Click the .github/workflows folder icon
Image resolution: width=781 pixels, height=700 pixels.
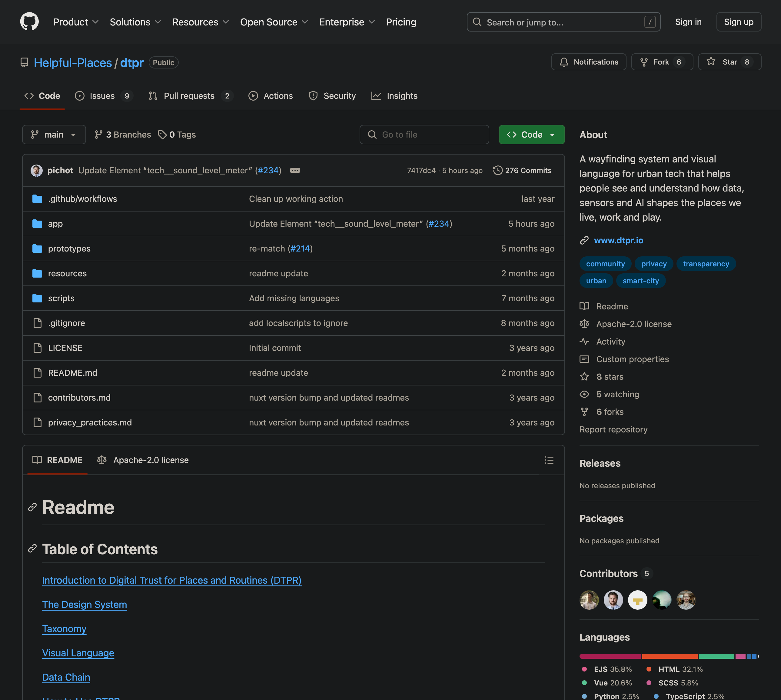pos(37,199)
